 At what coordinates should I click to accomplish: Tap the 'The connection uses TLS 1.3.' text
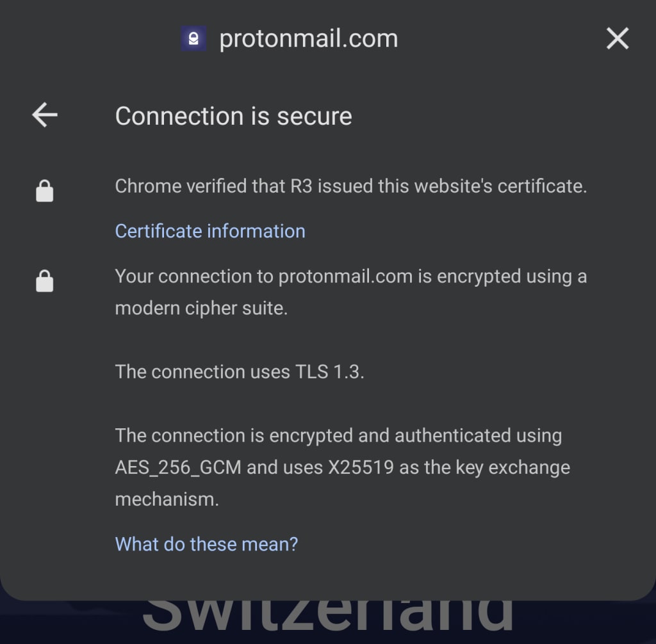(x=239, y=372)
